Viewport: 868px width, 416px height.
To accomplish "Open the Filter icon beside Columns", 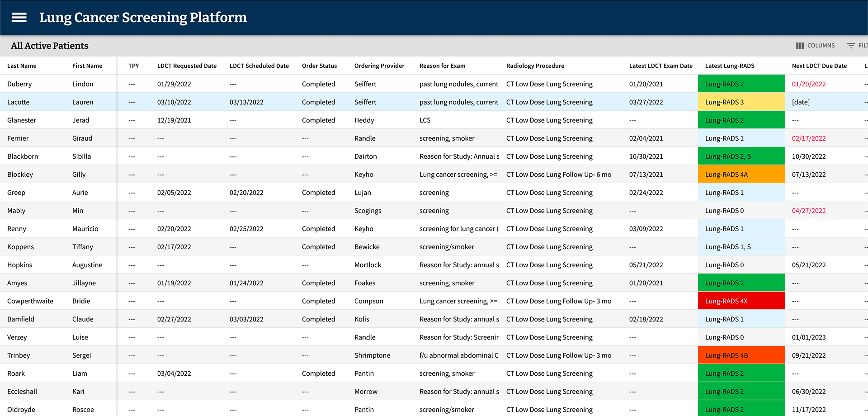I will pyautogui.click(x=852, y=45).
